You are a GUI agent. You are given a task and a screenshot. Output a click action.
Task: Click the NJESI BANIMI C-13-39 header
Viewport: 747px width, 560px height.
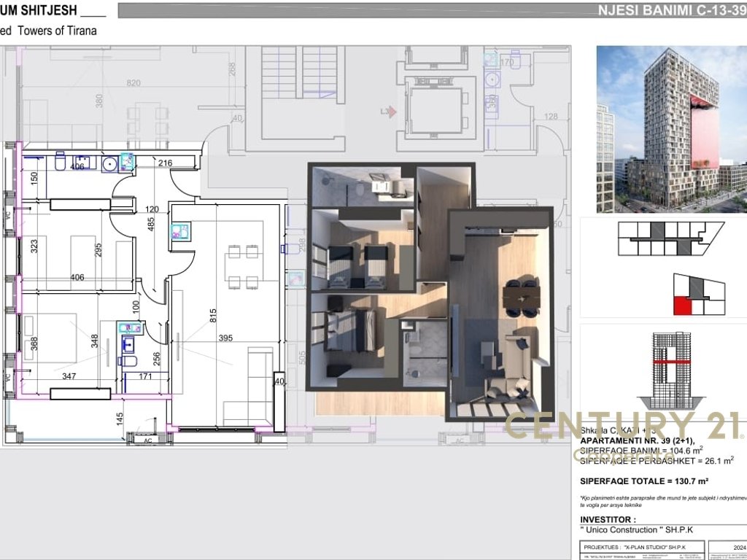[x=672, y=10]
